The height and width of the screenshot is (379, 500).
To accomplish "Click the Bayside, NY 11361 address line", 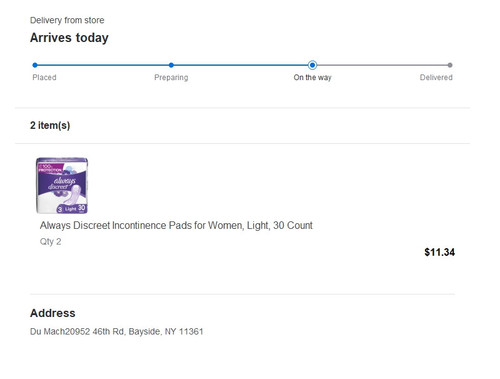I will [116, 332].
